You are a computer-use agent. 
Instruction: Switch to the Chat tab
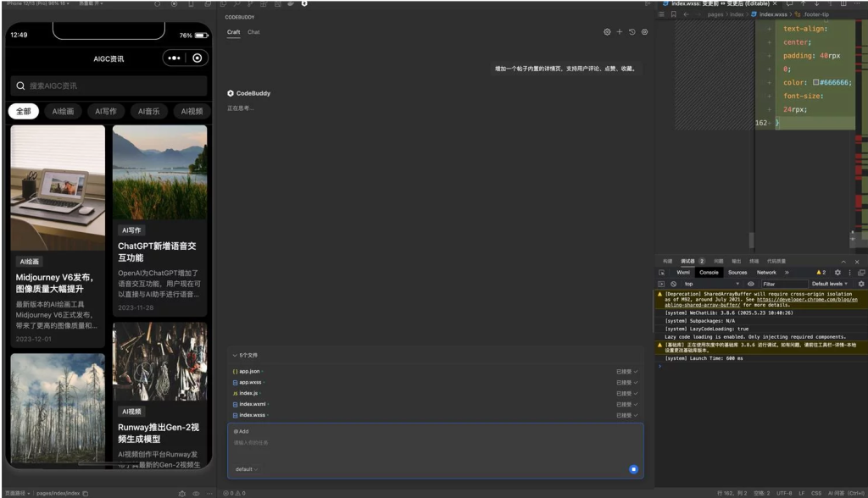(x=253, y=32)
